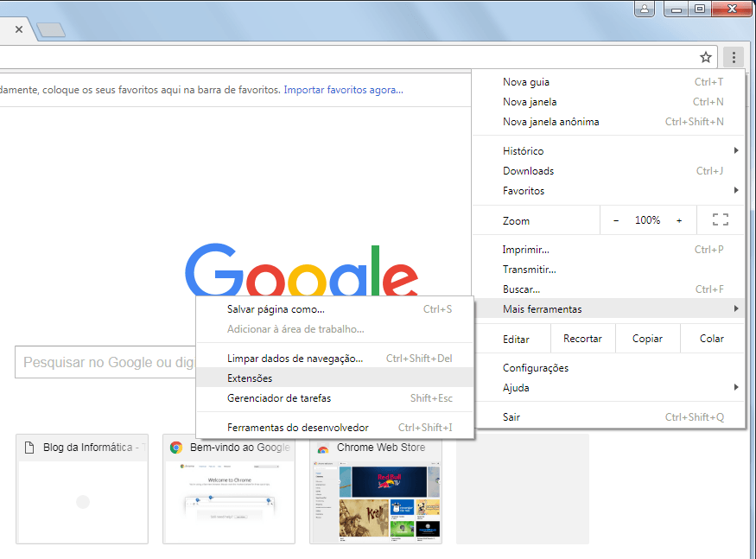Choose Transmitir... from the menu

coord(608,269)
